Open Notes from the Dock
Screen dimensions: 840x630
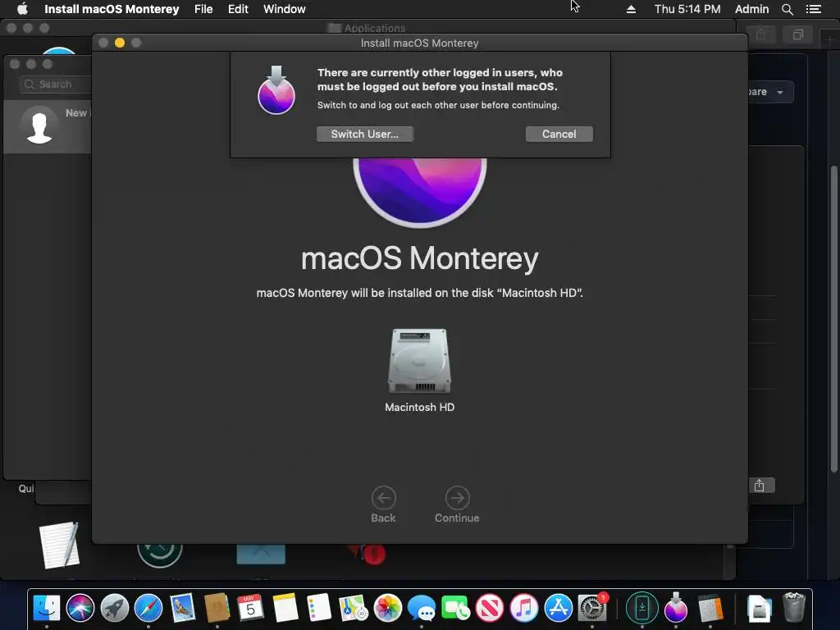point(285,608)
